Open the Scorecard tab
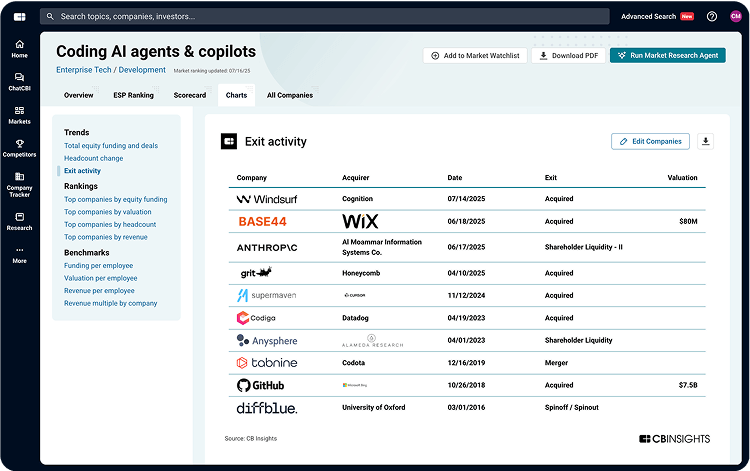Viewport: 750px width, 471px height. tap(188, 95)
